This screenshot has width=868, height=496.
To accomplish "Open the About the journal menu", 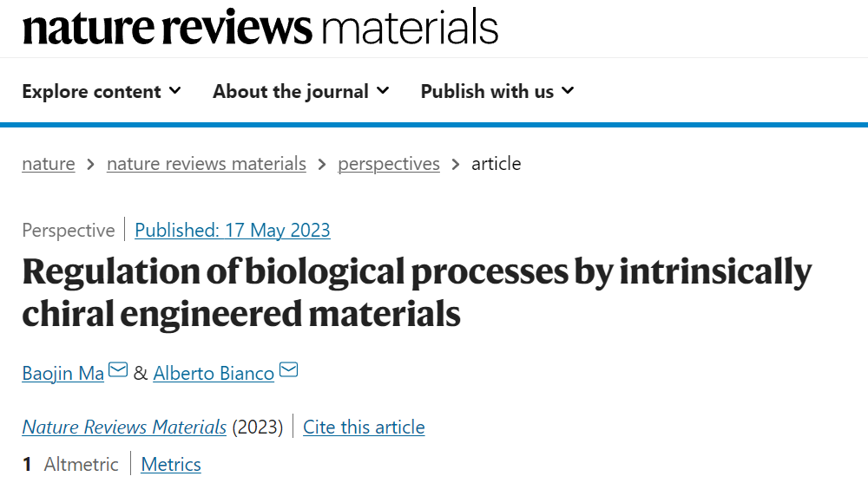I will (301, 91).
